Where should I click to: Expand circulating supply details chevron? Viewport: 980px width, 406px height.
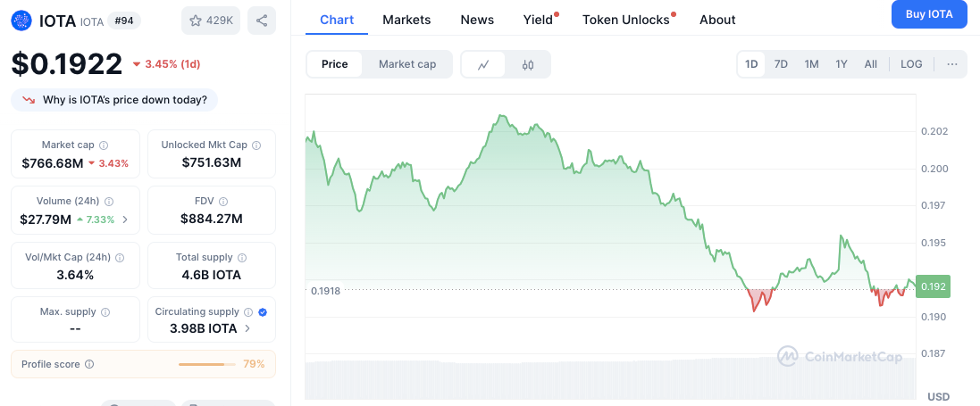(x=247, y=329)
